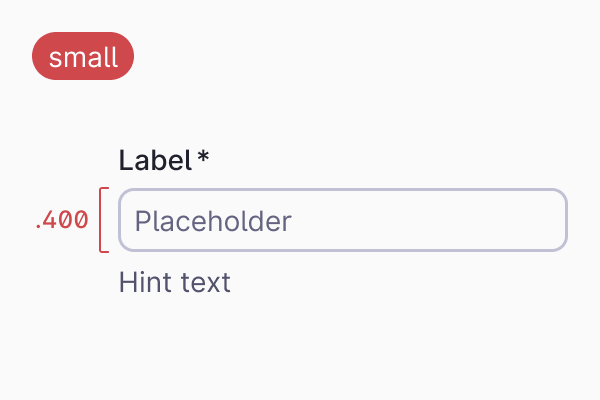Image resolution: width=600 pixels, height=400 pixels.
Task: Click the letter "s" in small badge
Action: pyautogui.click(x=55, y=58)
